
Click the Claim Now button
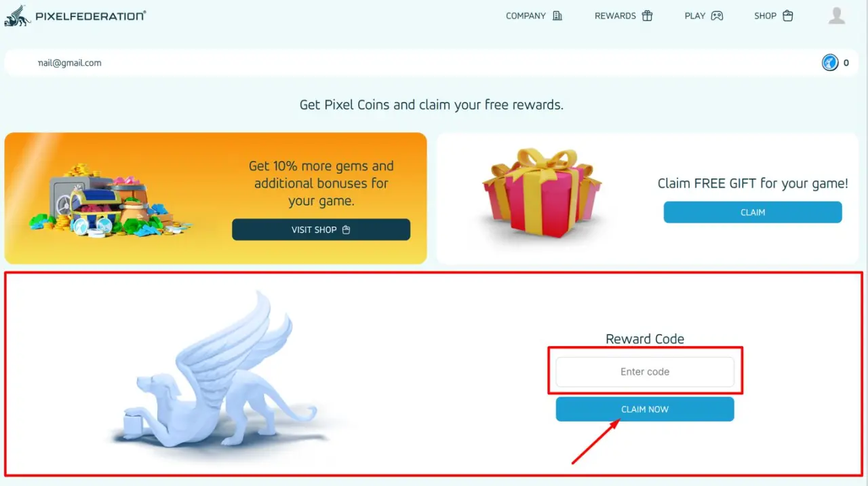[645, 409]
